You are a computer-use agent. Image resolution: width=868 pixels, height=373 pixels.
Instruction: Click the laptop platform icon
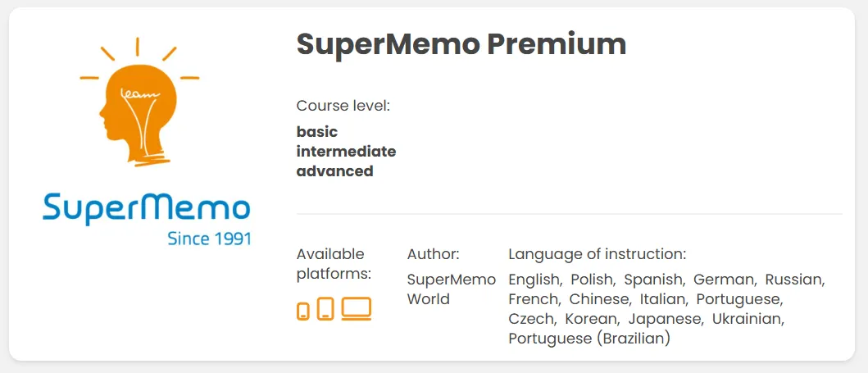pyautogui.click(x=357, y=308)
